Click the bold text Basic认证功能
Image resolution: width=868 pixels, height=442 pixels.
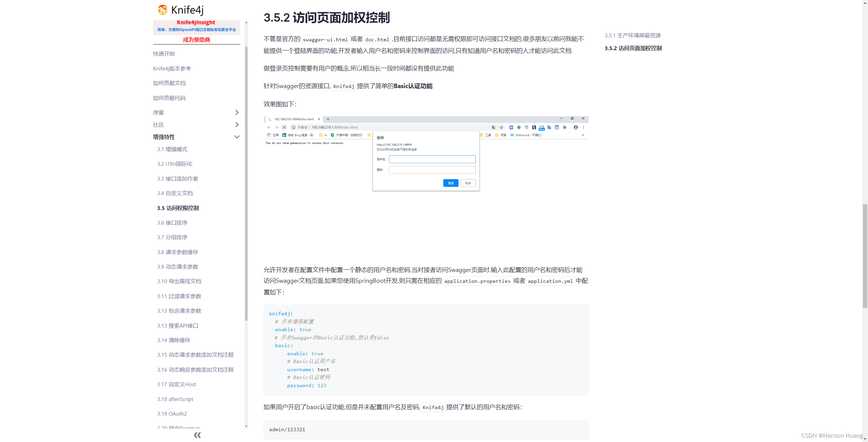[x=413, y=86]
